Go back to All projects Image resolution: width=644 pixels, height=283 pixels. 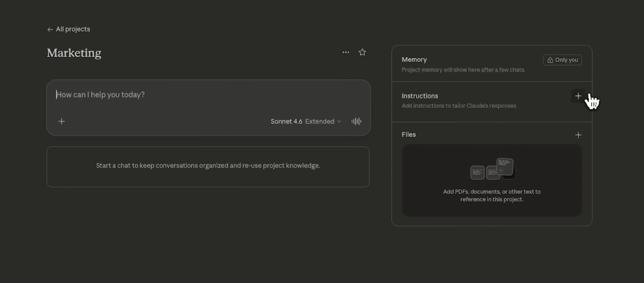click(x=68, y=29)
